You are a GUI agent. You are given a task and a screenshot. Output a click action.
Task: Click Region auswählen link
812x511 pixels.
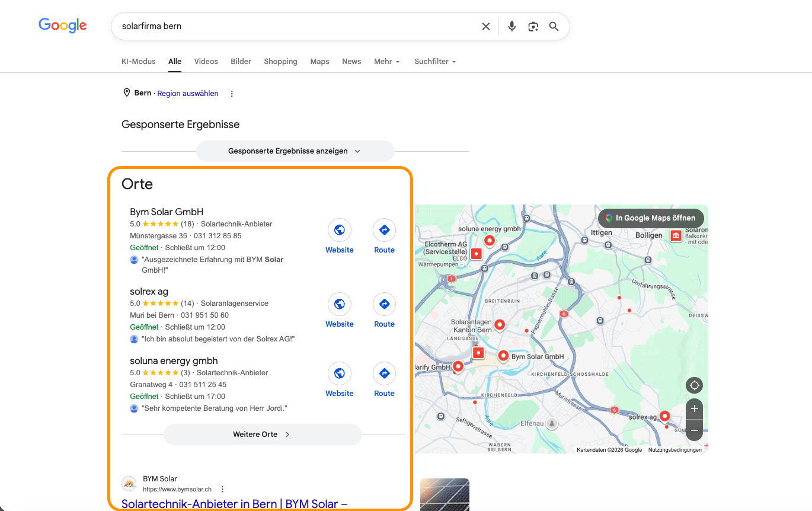(188, 94)
